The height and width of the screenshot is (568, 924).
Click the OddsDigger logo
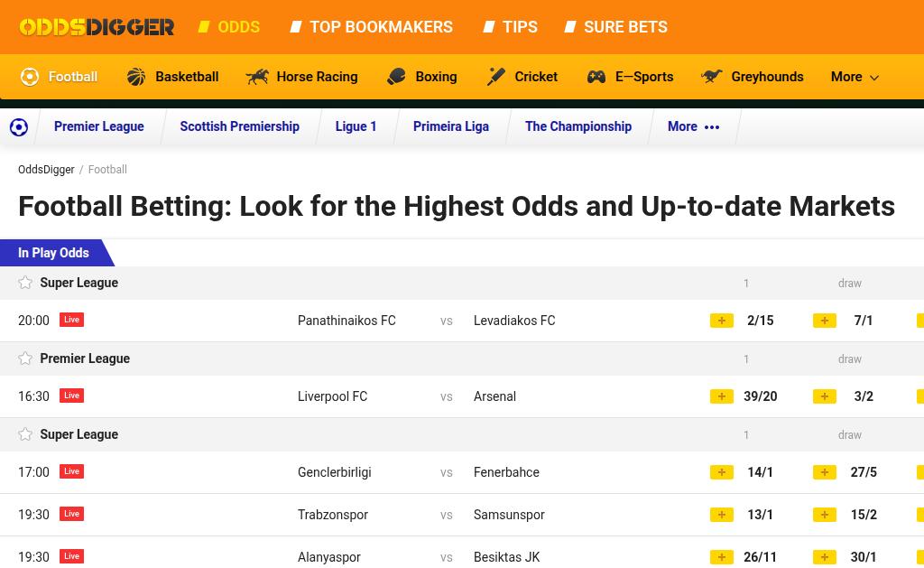pos(97,27)
